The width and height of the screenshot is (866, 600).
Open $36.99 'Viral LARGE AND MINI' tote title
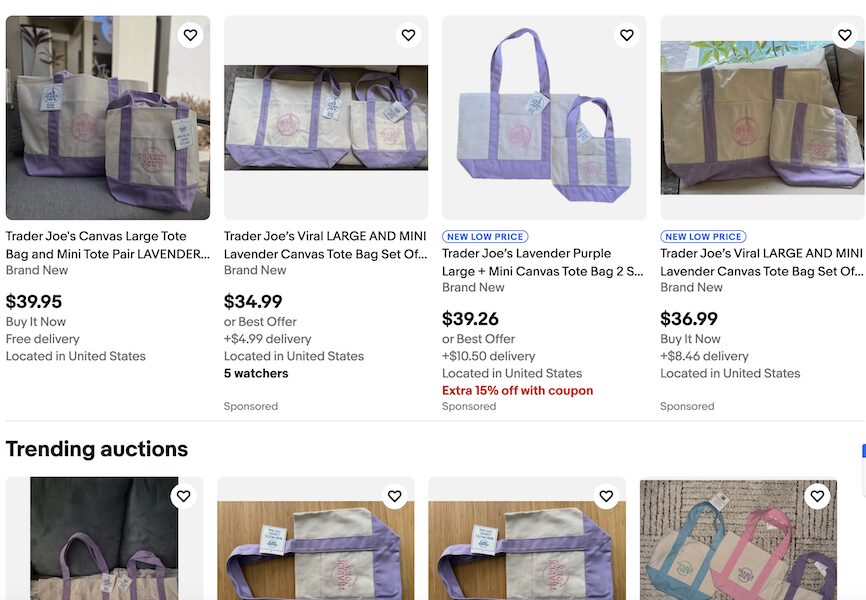click(761, 262)
